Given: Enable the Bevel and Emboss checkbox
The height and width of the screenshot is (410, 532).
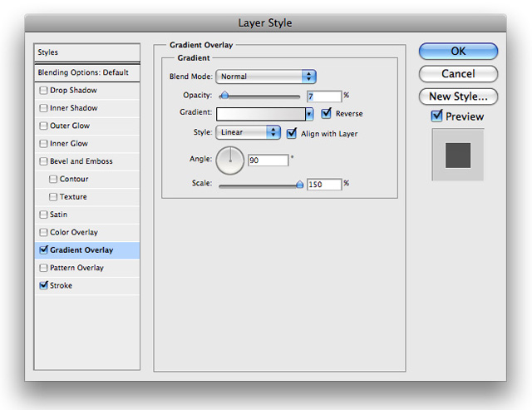Looking at the screenshot, I should click(x=43, y=161).
